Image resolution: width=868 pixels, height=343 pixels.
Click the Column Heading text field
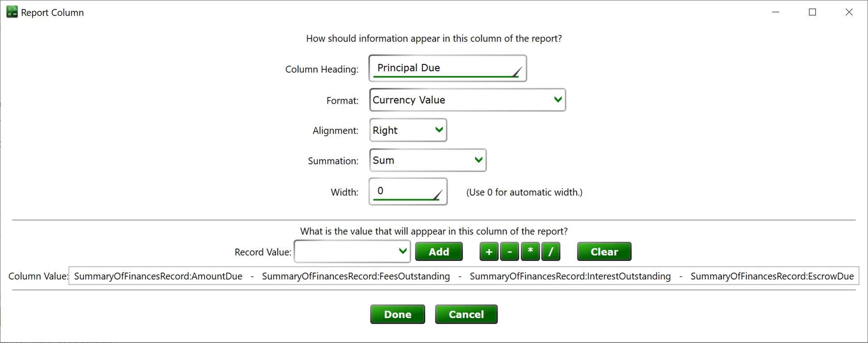[x=447, y=68]
